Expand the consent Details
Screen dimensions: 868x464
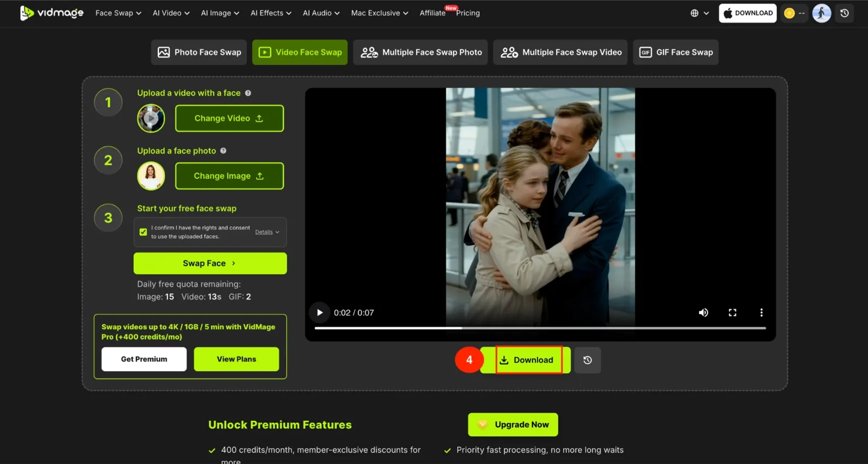click(267, 232)
